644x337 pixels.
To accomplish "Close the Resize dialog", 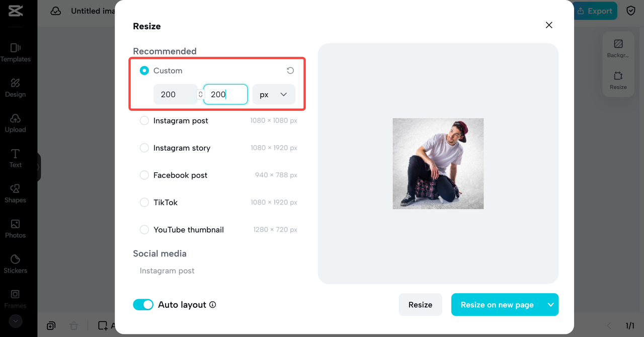I will pyautogui.click(x=549, y=25).
